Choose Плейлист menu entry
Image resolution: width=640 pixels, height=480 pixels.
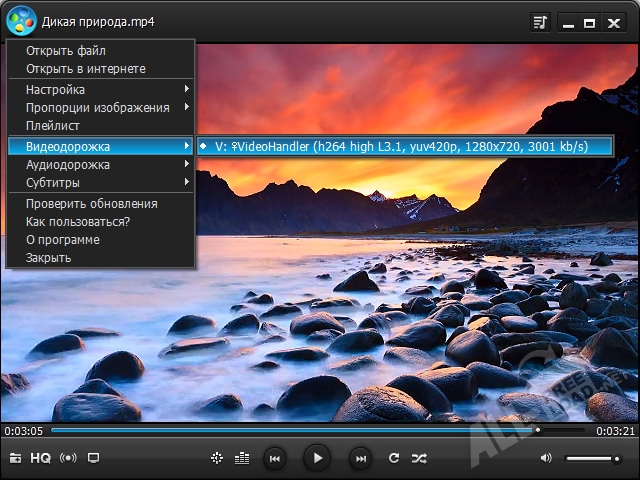53,126
